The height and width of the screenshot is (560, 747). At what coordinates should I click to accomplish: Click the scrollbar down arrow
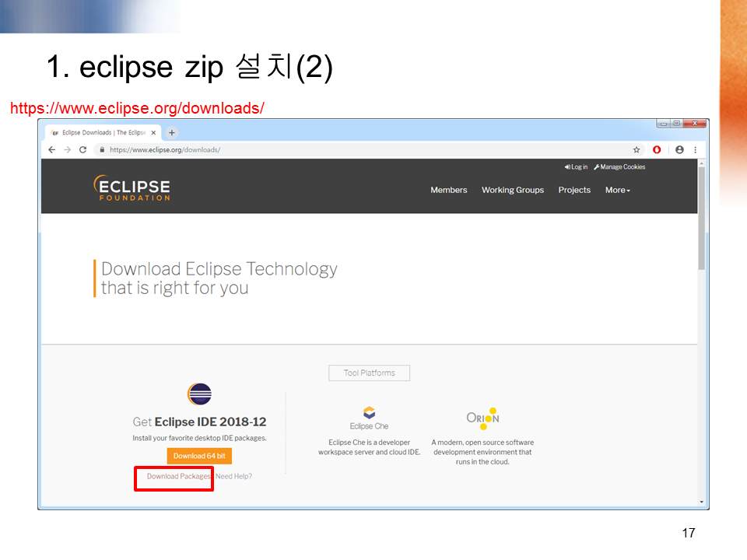(x=701, y=502)
